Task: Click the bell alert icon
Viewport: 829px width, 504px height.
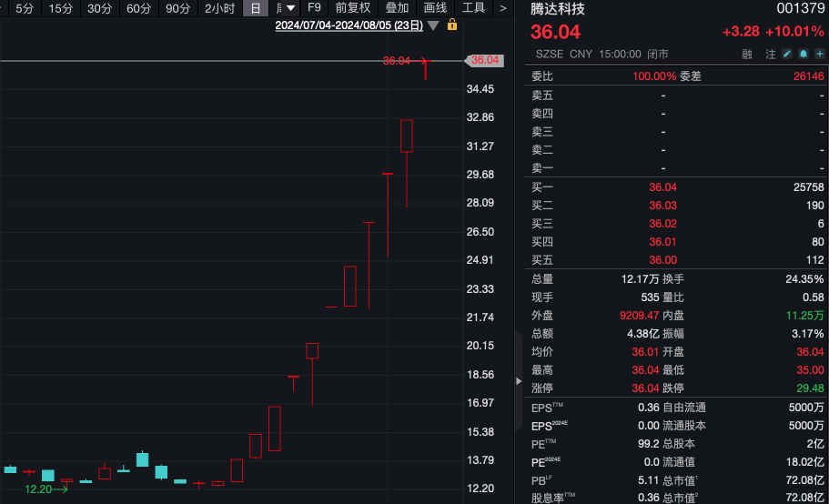Action: point(804,54)
